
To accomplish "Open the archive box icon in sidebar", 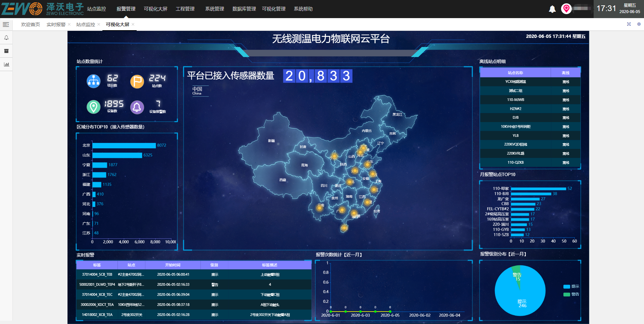I will click(6, 51).
